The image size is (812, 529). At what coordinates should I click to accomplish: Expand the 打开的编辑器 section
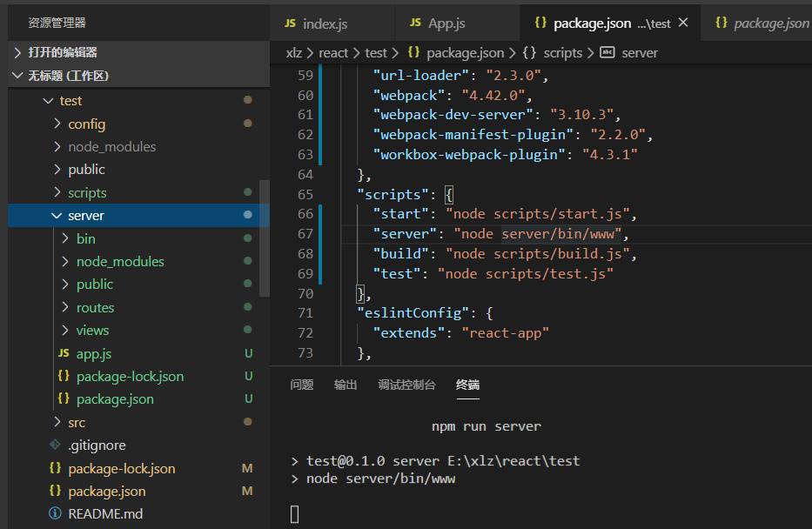[x=138, y=52]
